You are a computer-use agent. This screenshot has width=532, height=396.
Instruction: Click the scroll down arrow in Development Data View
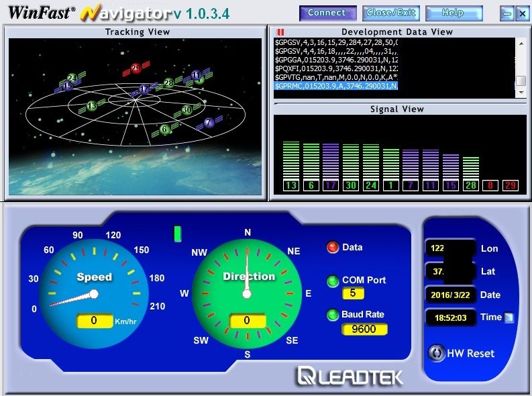click(x=521, y=93)
